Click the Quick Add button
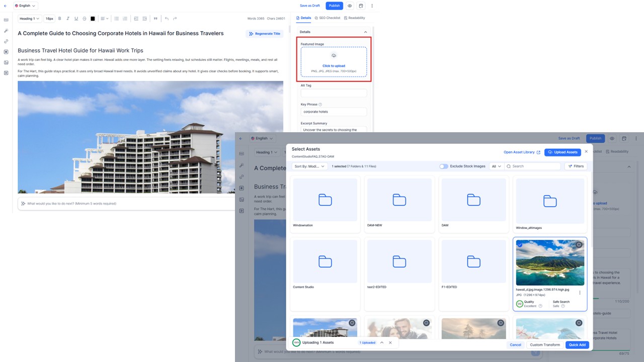This screenshot has height=362, width=644. coord(577,345)
